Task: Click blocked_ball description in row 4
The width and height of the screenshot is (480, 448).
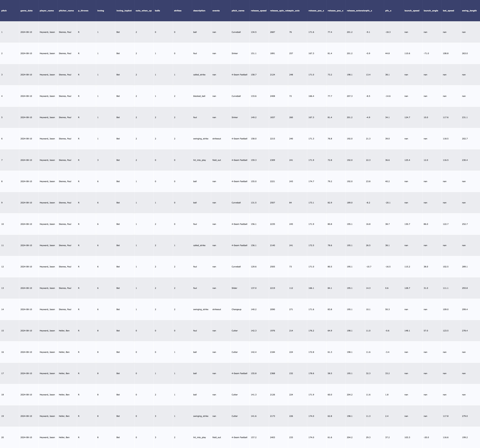Action: click(x=199, y=96)
